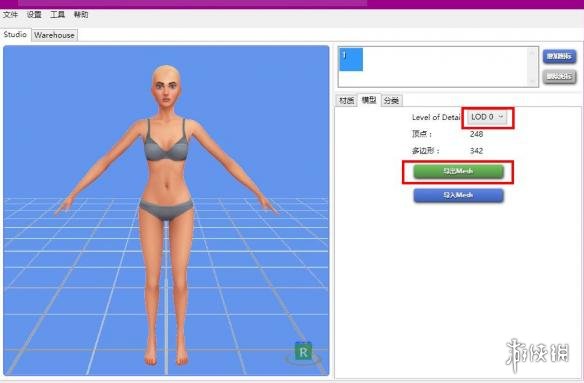Switch to the 模型 mesh tab
The width and height of the screenshot is (584, 383).
click(369, 100)
